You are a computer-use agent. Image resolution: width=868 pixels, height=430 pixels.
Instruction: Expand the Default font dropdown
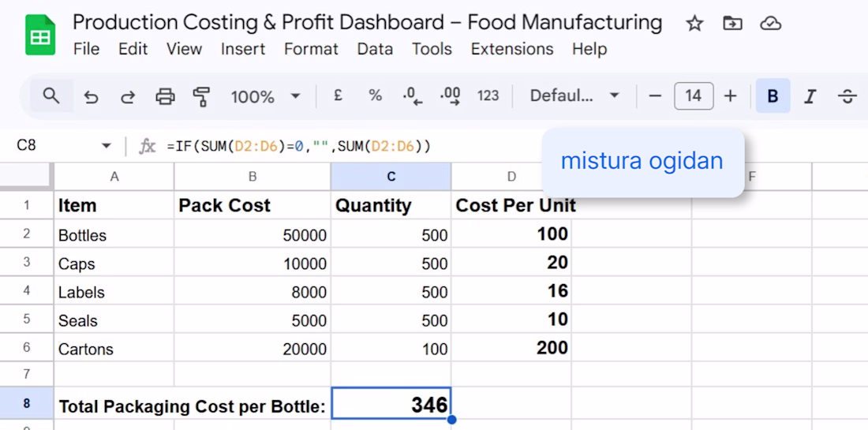click(x=574, y=96)
